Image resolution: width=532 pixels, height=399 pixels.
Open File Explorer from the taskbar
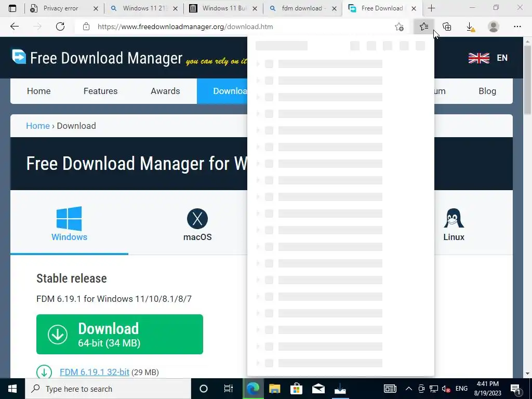pos(274,389)
